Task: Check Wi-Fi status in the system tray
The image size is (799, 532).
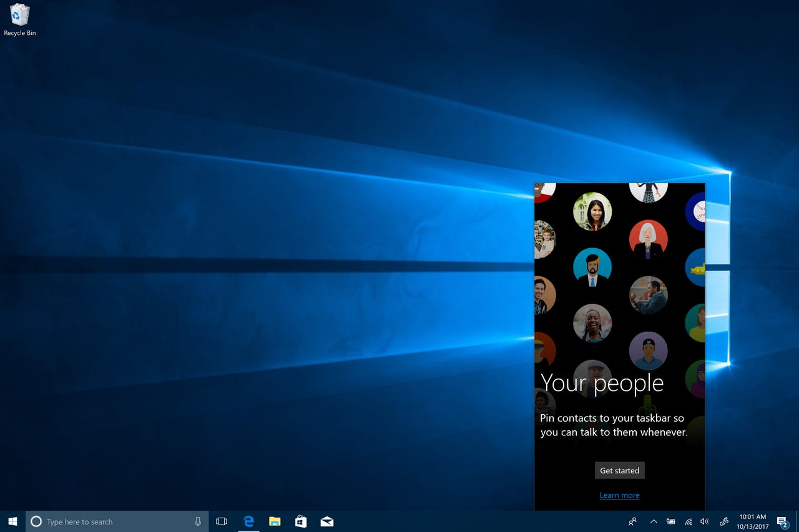Action: click(x=688, y=521)
